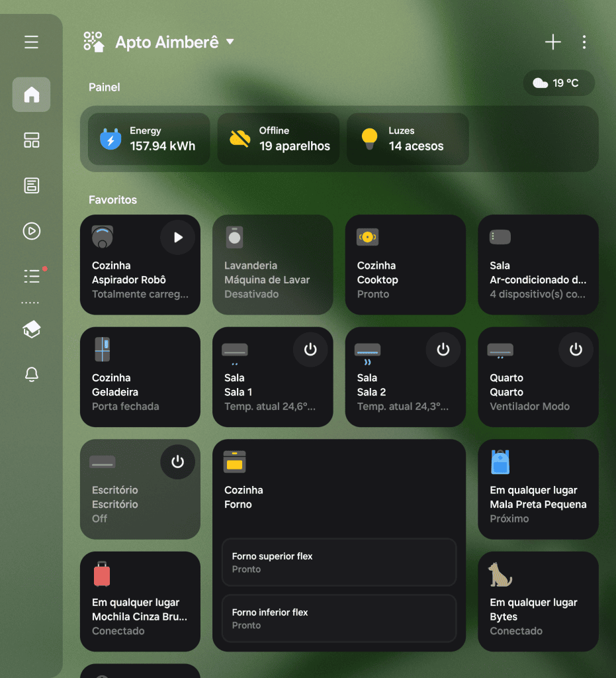
Task: Start the Aspirador Robô with play button
Action: tap(177, 237)
